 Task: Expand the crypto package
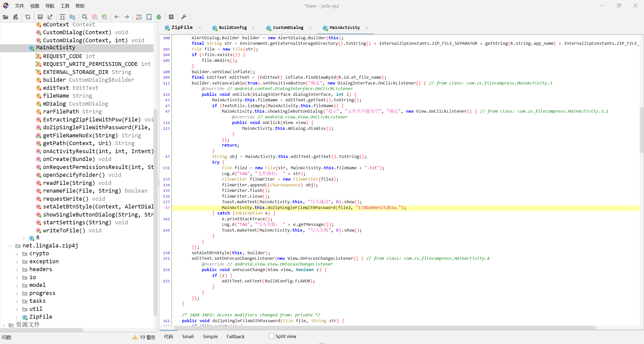coord(17,254)
